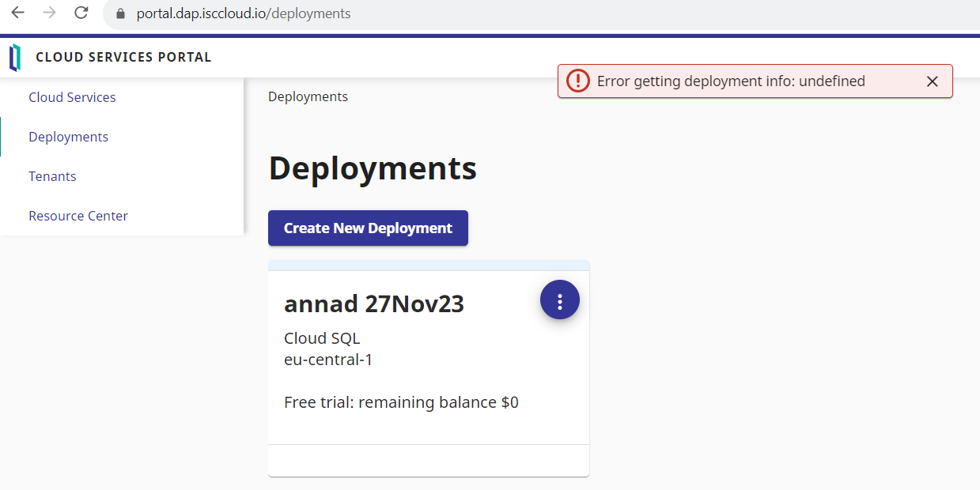
Task: Click the Create New Deployment button
Action: 368,228
